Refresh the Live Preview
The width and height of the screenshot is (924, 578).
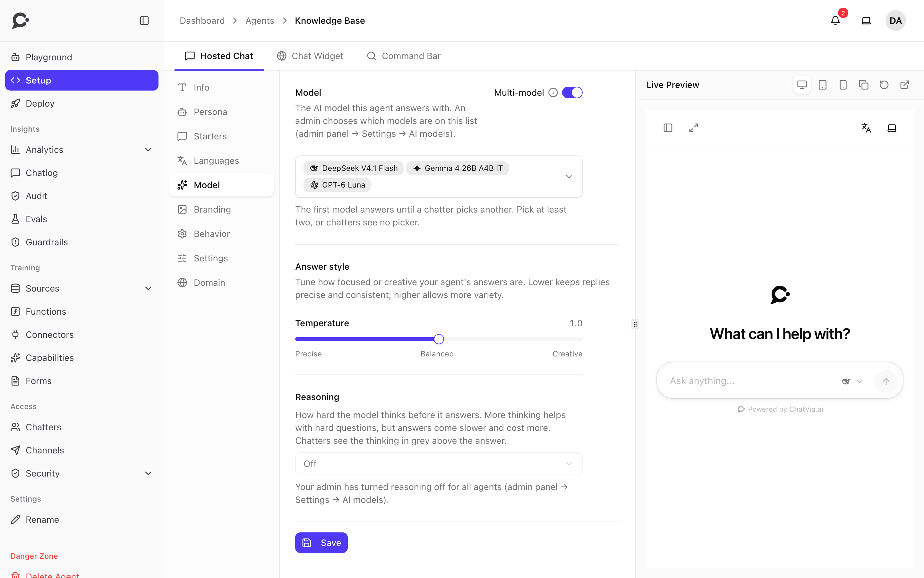[884, 85]
